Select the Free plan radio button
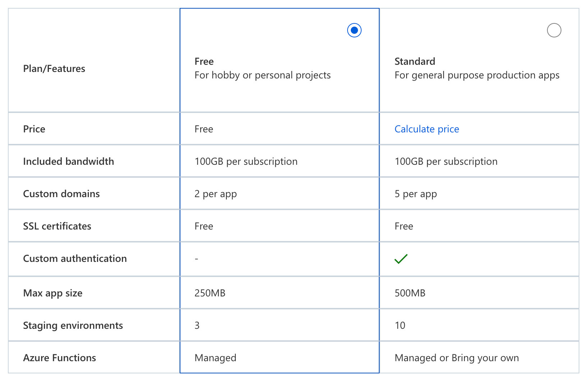Screen dimensions: 588x377 pyautogui.click(x=354, y=30)
